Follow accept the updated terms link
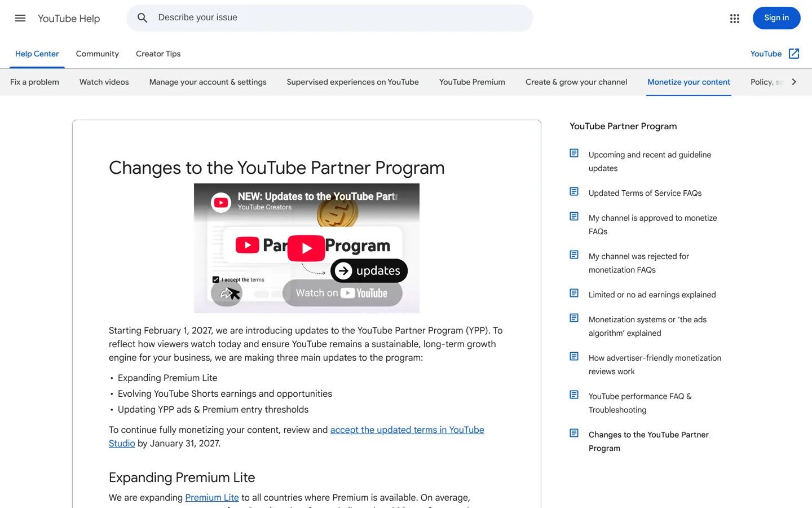 (x=407, y=430)
